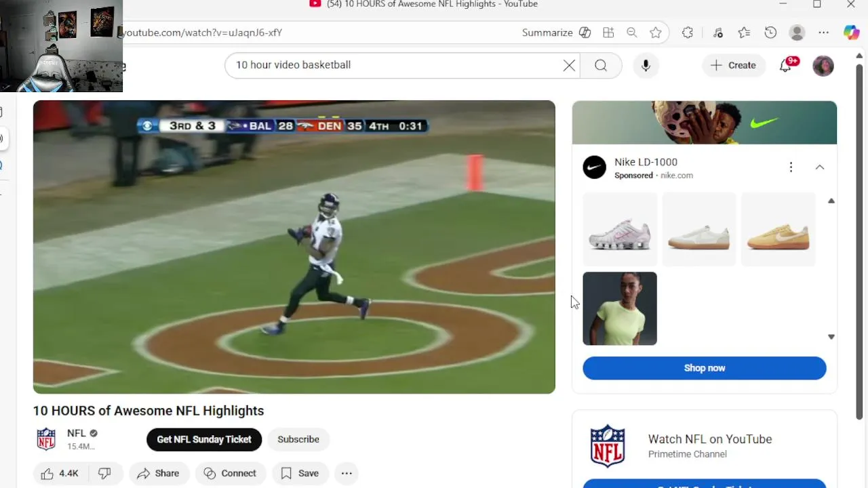
Task: Open the YouTube account avatar menu
Action: pyautogui.click(x=823, y=66)
